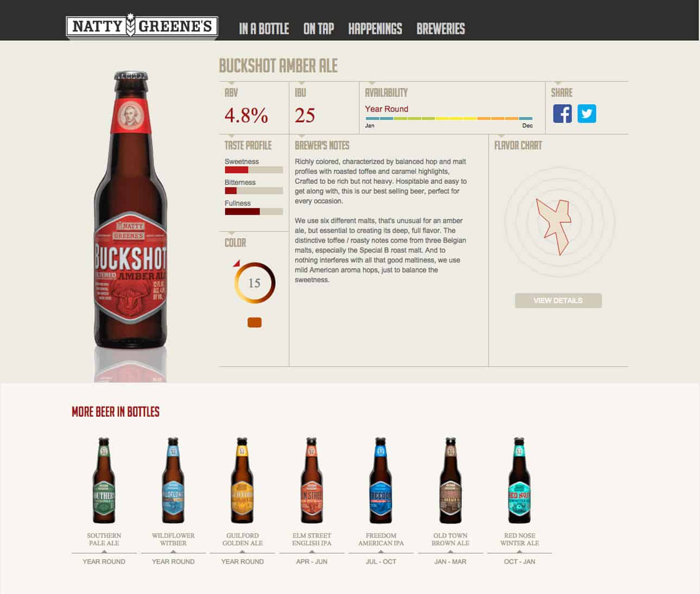Select the Southern Pale Ale bottle

pos(104,481)
